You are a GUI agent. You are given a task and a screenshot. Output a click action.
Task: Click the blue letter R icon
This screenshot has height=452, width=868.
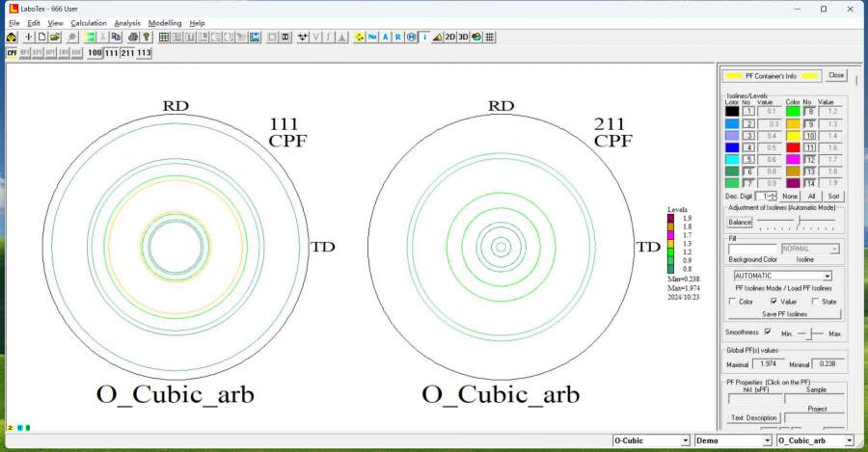[398, 37]
